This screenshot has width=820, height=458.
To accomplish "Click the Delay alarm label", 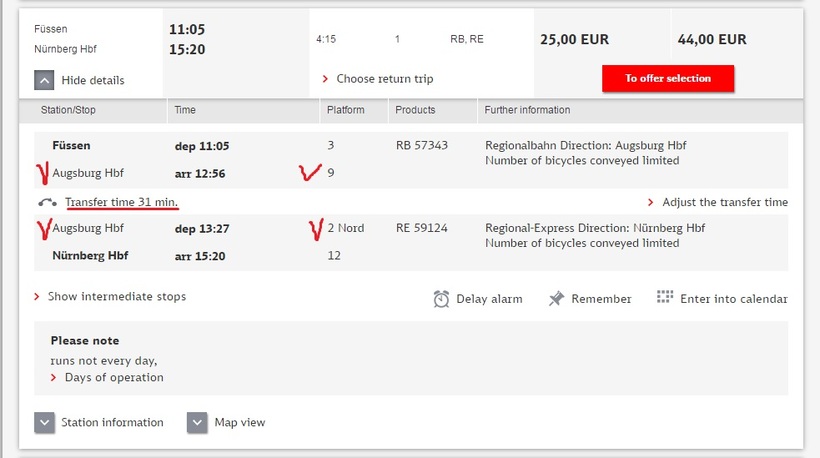I will [x=489, y=299].
